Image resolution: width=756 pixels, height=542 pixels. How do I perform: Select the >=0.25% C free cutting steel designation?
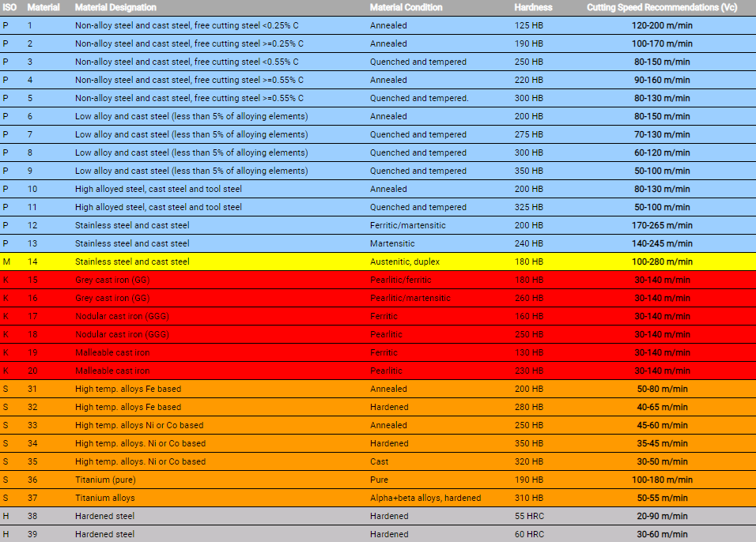point(190,43)
